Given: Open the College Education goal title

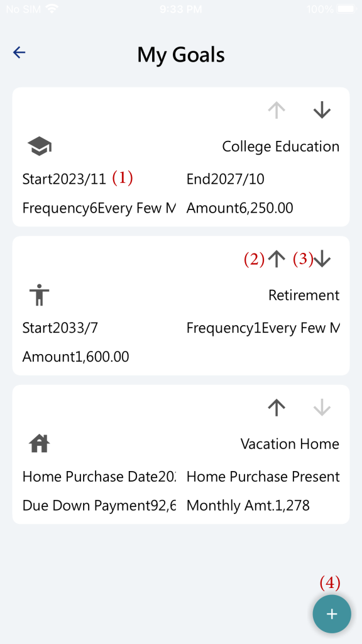Looking at the screenshot, I should (281, 147).
